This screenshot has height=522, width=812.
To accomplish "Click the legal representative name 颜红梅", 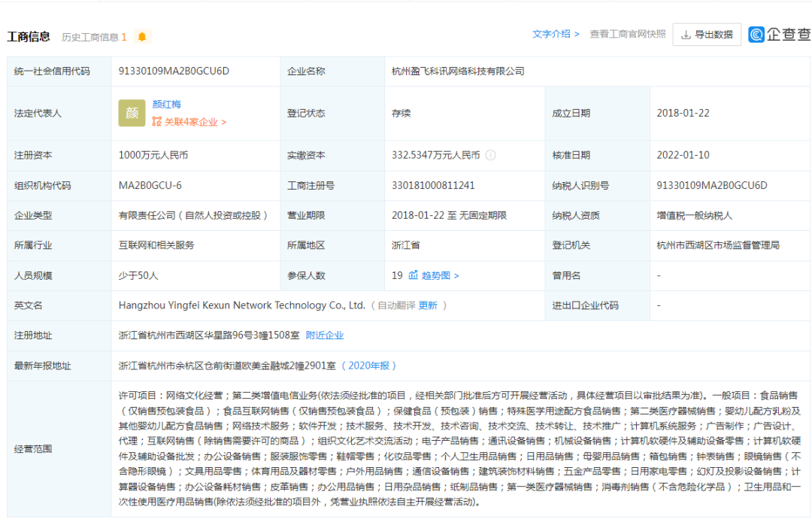I will click(168, 104).
